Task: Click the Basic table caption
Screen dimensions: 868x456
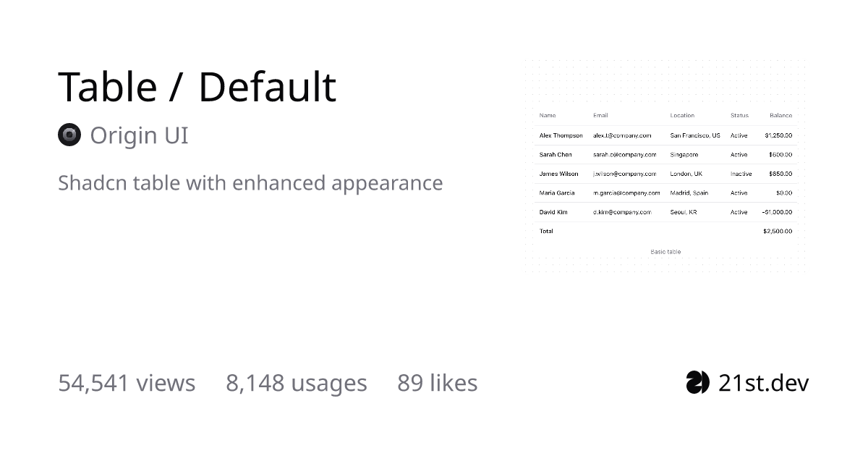Action: 665,252
